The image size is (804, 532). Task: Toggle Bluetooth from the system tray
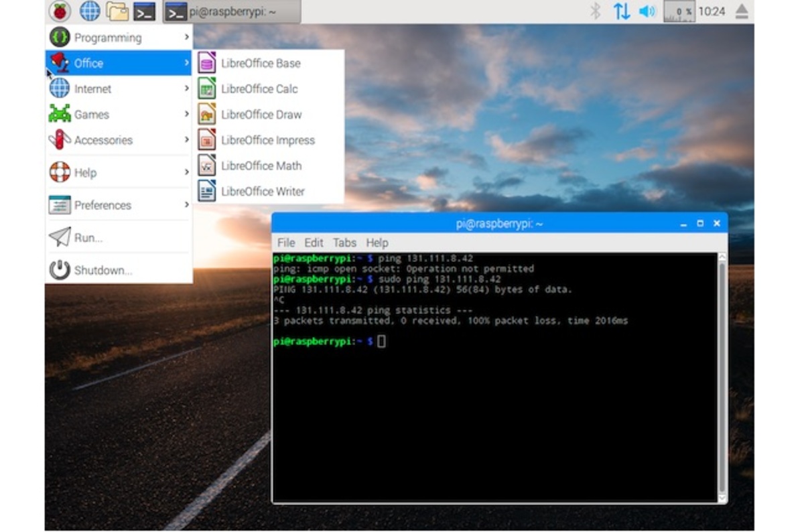click(x=596, y=11)
